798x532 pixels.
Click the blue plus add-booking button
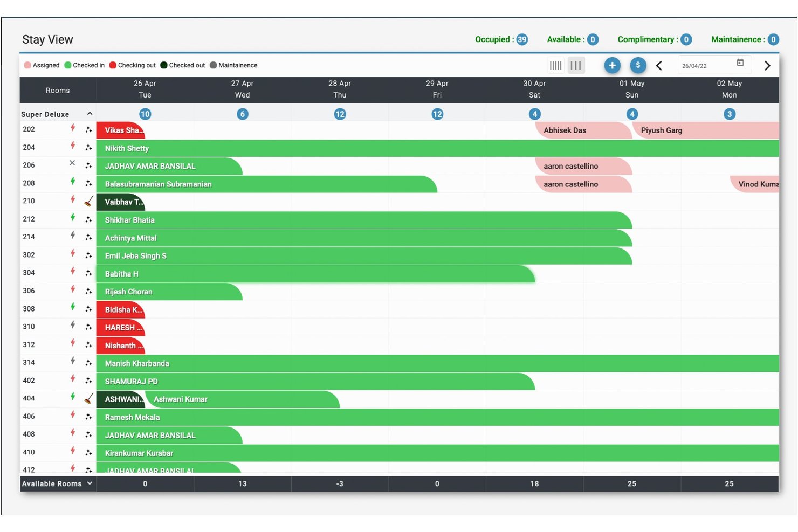pyautogui.click(x=612, y=65)
